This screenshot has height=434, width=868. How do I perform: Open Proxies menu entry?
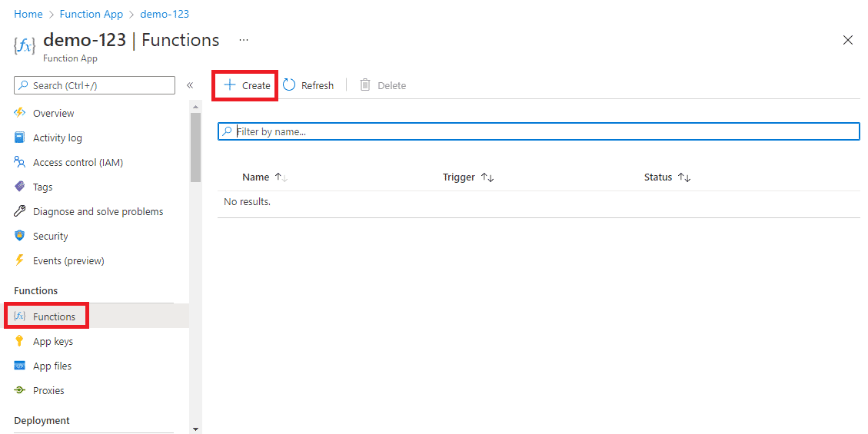(48, 390)
